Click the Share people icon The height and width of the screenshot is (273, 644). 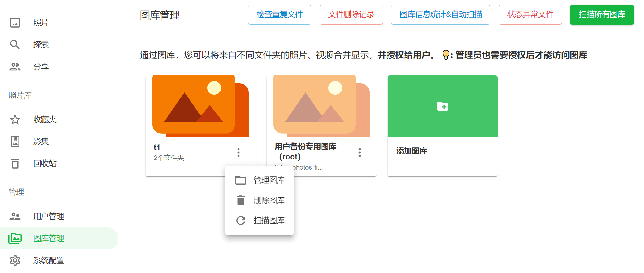click(15, 67)
